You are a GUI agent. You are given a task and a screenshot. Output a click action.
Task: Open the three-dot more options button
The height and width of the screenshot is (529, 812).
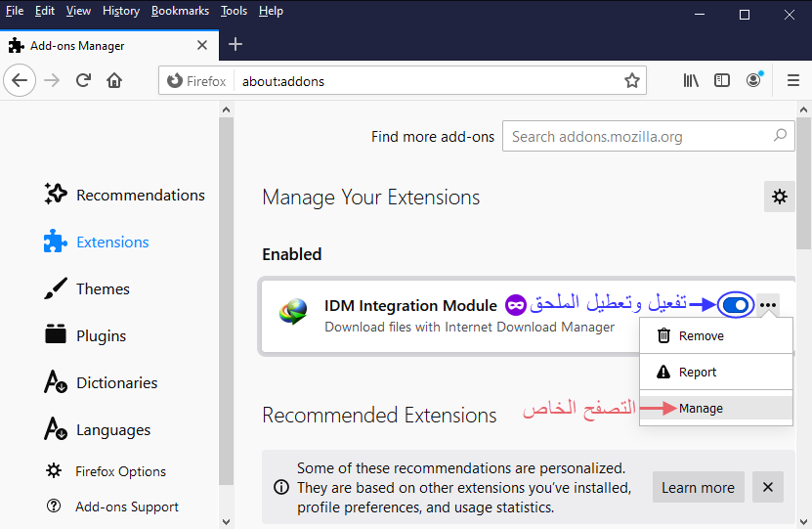768,305
